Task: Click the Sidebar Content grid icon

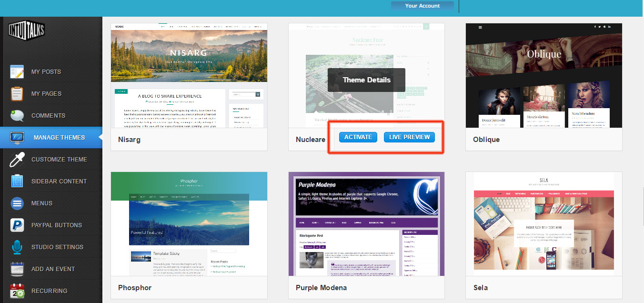Action: 17,181
